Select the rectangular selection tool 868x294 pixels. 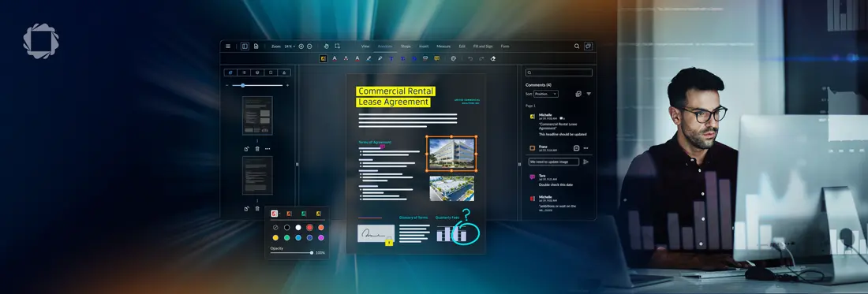(x=337, y=47)
